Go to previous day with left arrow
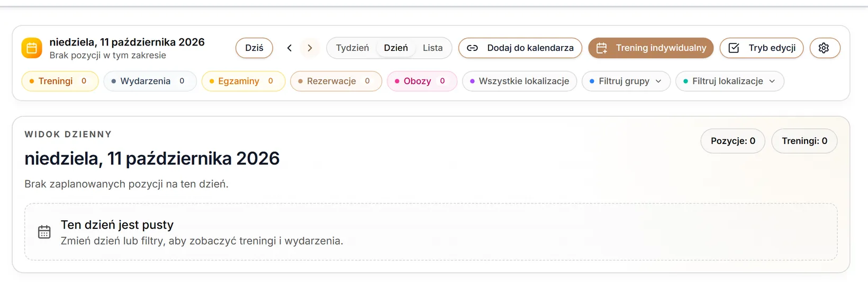The height and width of the screenshot is (296, 868). coord(290,48)
